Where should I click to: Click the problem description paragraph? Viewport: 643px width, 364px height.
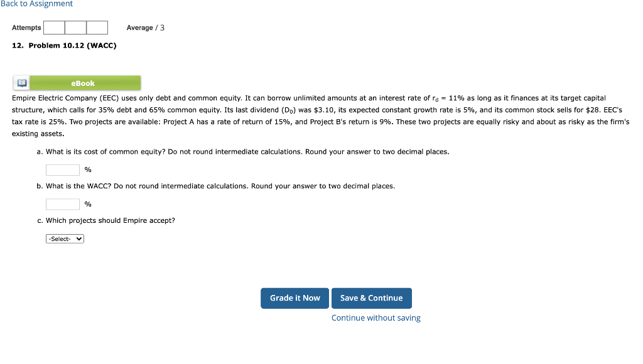pyautogui.click(x=314, y=116)
